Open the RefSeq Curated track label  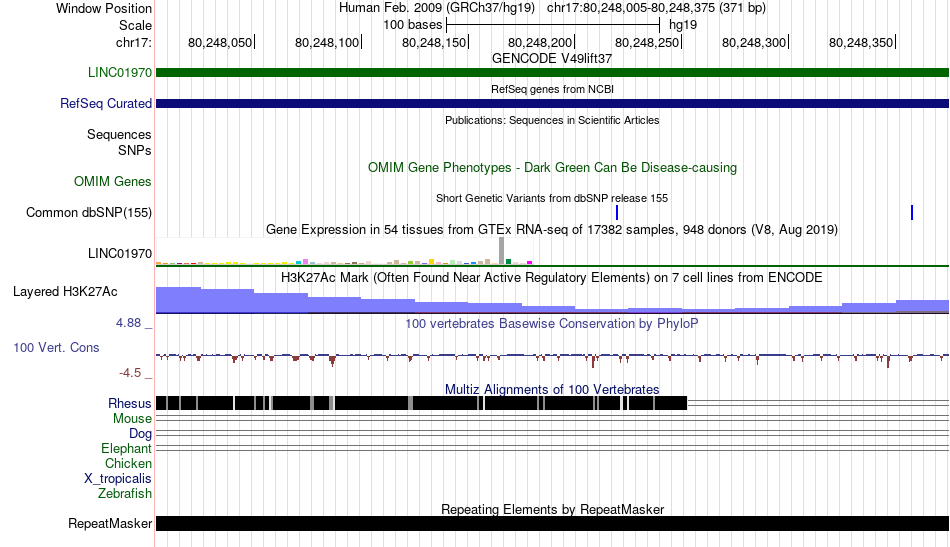point(105,103)
